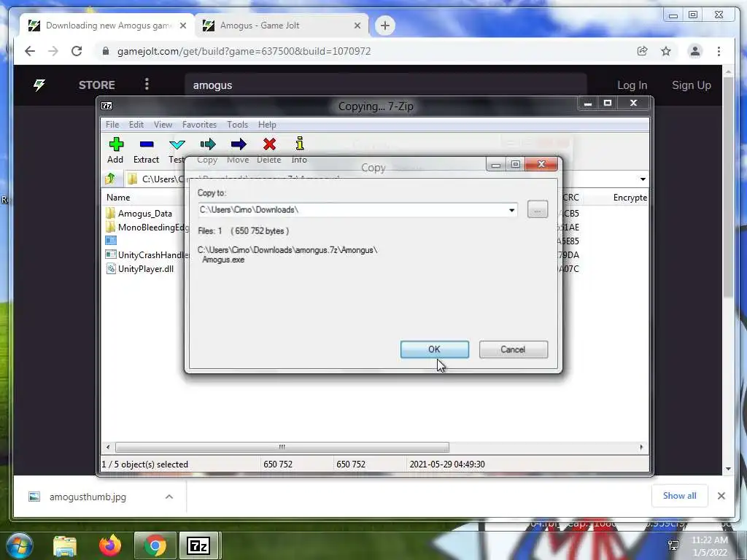Open the Favorites menu in 7-Zip

199,124
